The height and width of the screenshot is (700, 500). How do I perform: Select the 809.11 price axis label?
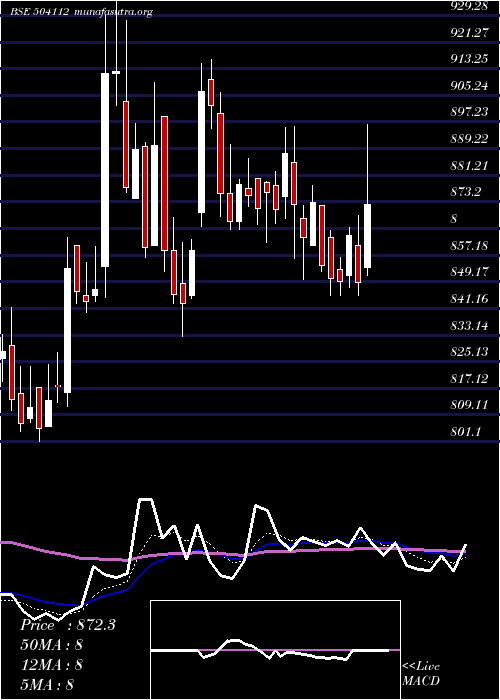click(x=469, y=404)
